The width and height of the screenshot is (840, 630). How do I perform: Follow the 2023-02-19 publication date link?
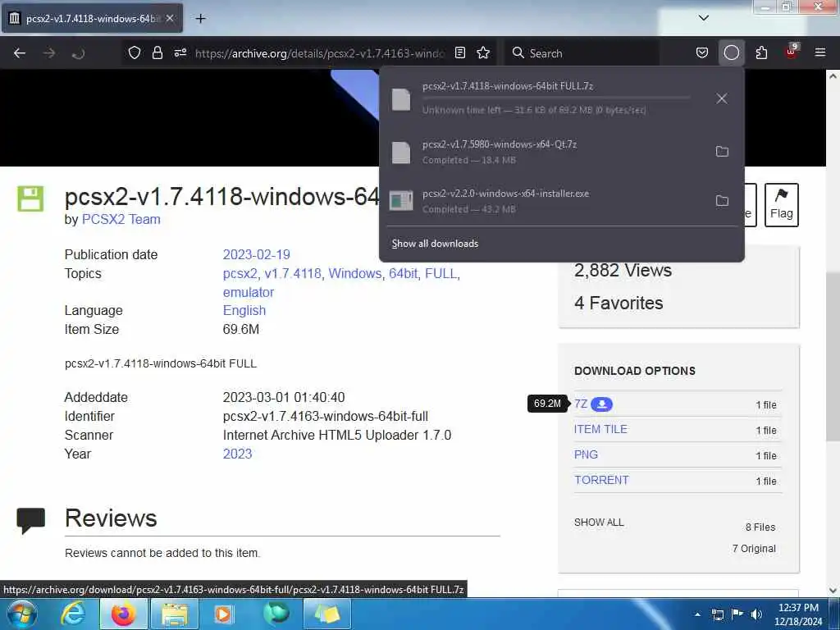(x=256, y=254)
